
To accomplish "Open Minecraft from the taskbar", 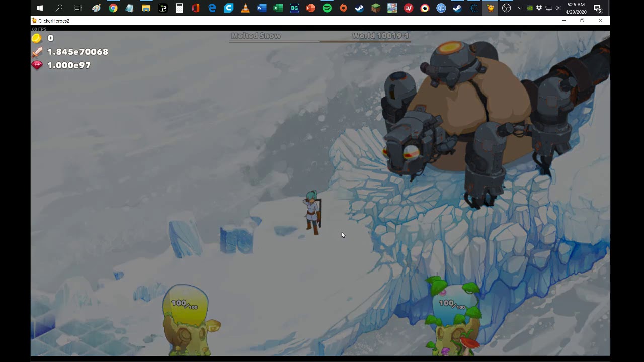I will click(x=376, y=8).
